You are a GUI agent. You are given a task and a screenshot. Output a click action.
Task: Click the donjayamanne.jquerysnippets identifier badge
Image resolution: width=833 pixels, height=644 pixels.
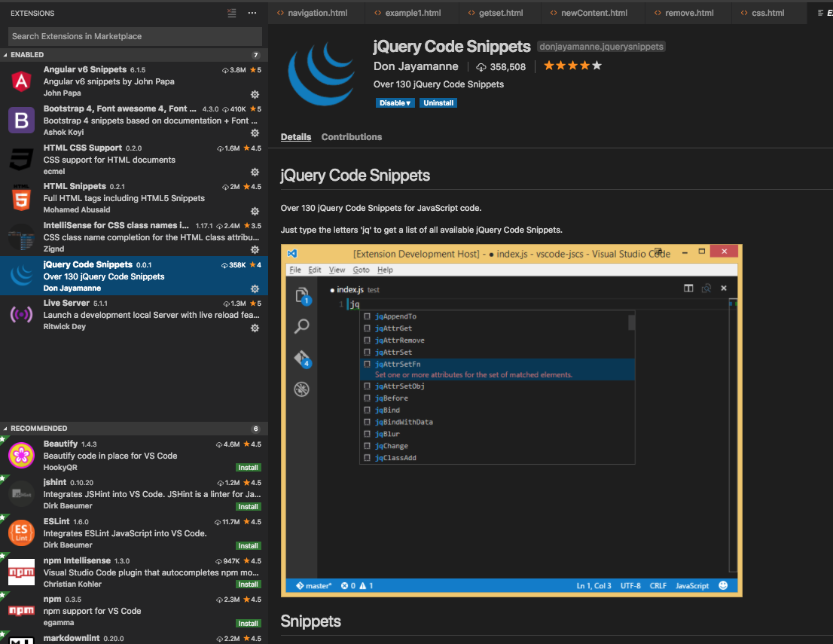click(x=601, y=47)
